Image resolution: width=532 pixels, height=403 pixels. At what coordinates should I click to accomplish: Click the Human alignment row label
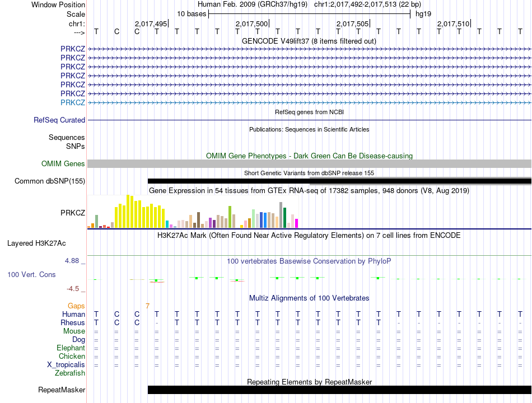pyautogui.click(x=73, y=314)
